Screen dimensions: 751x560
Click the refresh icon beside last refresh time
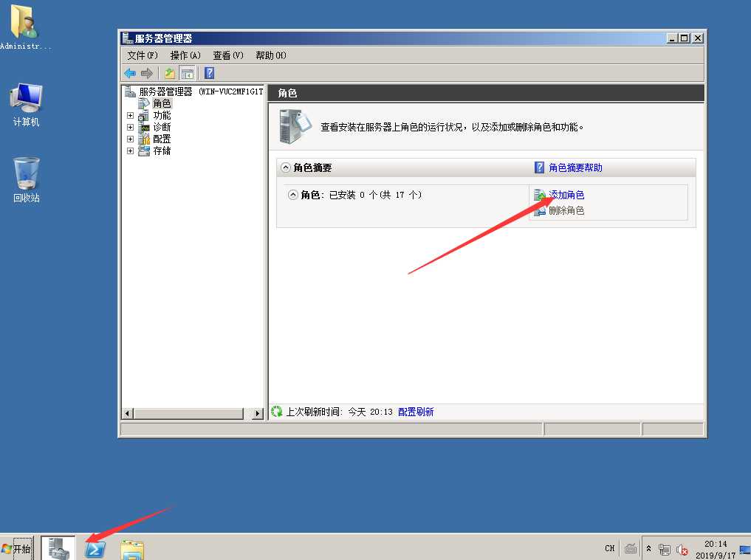click(276, 412)
